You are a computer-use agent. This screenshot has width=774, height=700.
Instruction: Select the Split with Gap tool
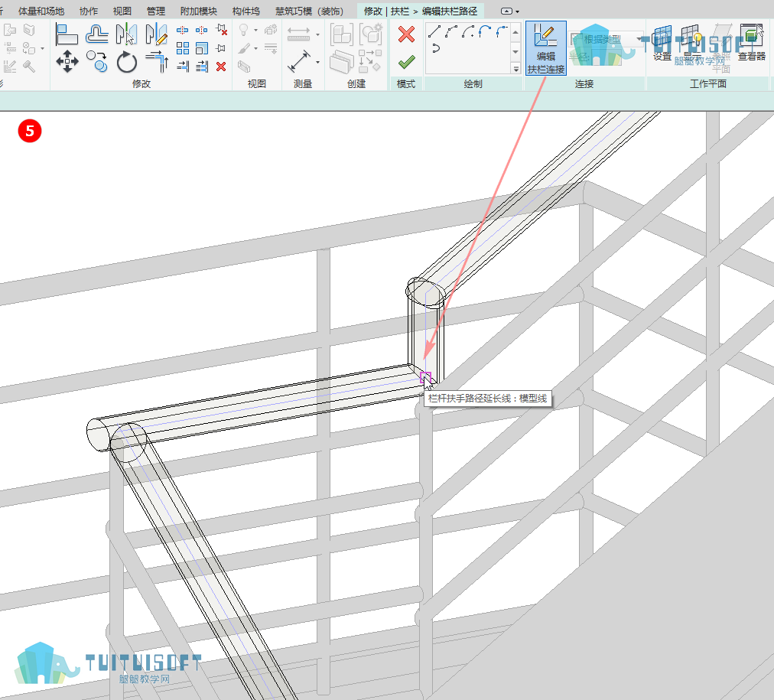[201, 30]
